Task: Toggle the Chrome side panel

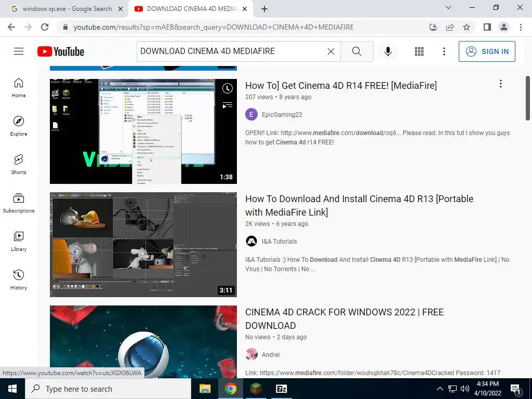Action: [487, 27]
